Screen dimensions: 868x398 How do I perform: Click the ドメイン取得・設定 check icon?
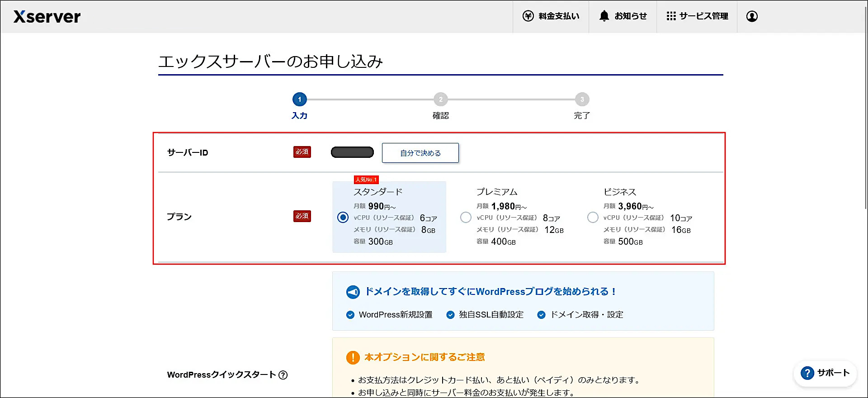(x=541, y=315)
